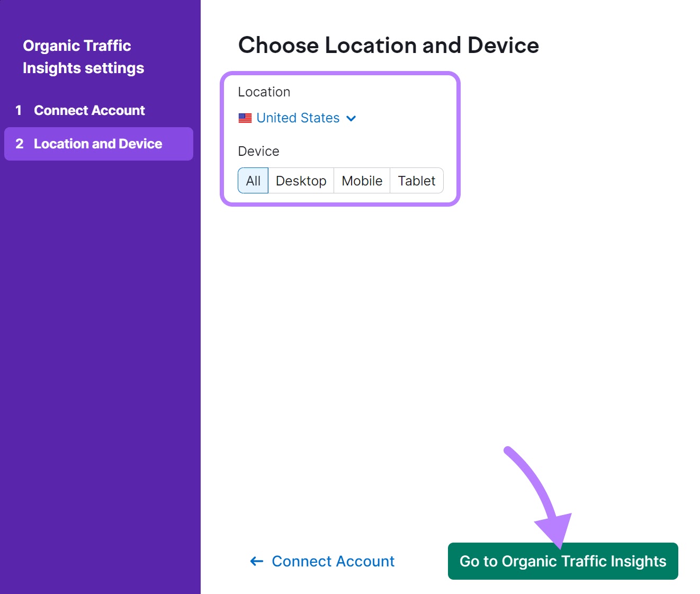700x594 pixels.
Task: Click step number 2 in the sidebar
Action: pos(20,144)
